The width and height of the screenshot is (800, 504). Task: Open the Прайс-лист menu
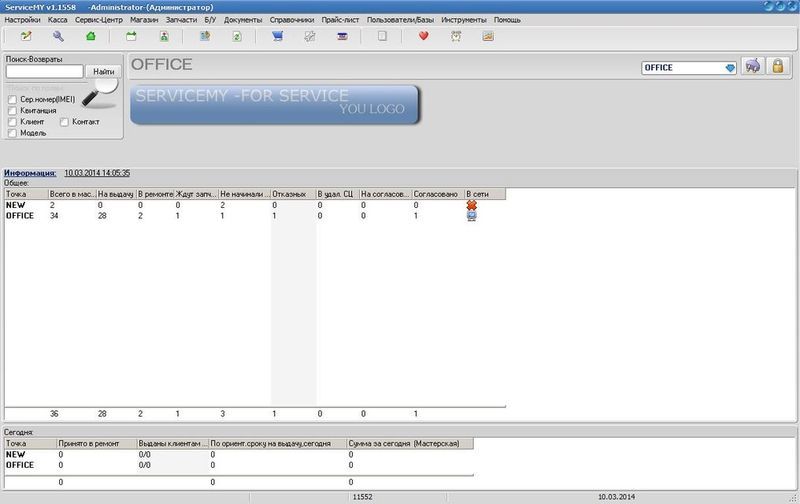point(340,20)
